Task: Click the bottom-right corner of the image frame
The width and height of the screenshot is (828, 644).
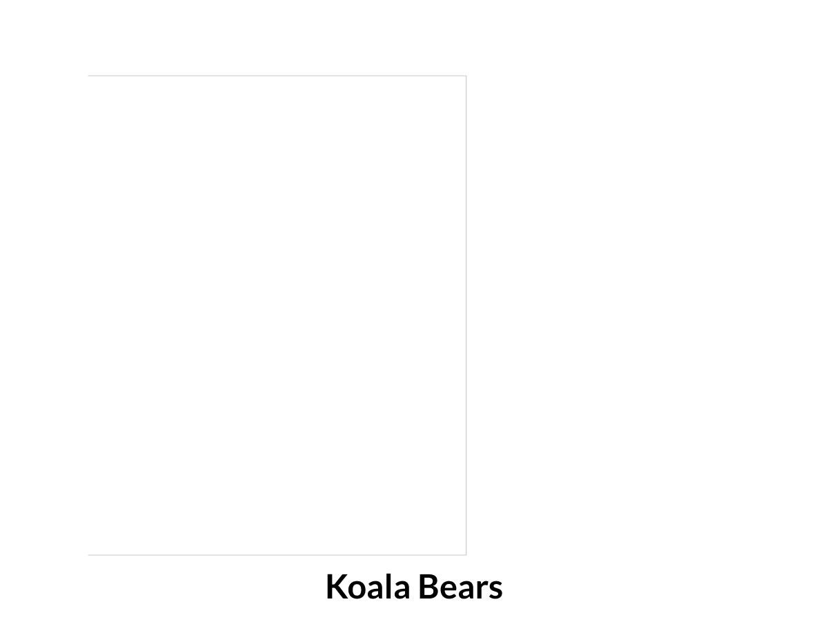Action: tap(466, 554)
